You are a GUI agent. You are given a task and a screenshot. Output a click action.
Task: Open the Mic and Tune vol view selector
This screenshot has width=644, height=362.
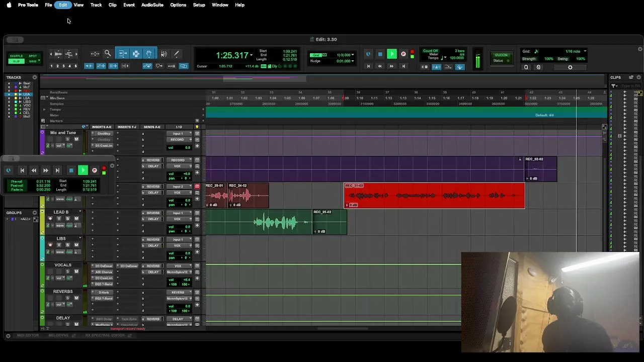point(60,146)
